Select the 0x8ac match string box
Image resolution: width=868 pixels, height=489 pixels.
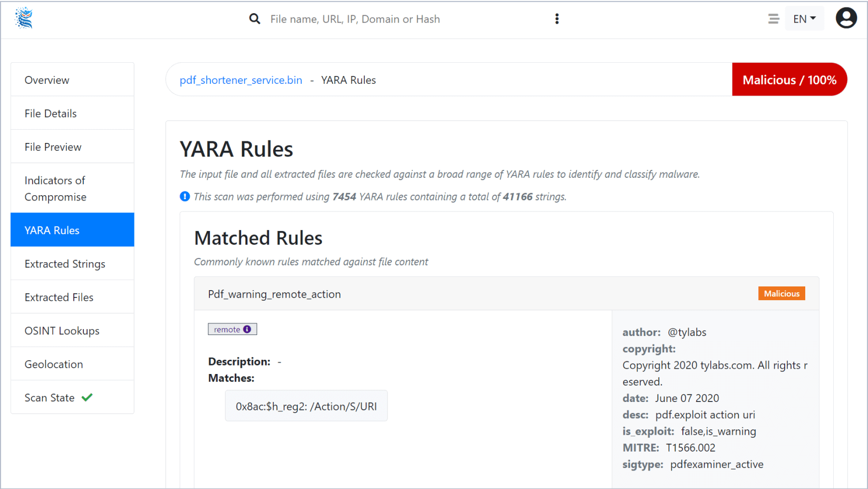[x=306, y=406]
